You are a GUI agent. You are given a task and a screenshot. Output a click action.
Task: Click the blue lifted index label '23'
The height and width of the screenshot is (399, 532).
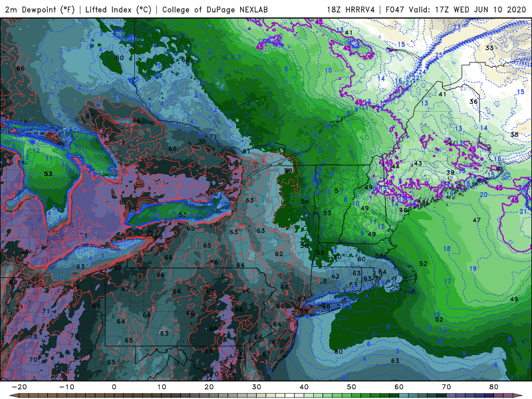pos(457,27)
